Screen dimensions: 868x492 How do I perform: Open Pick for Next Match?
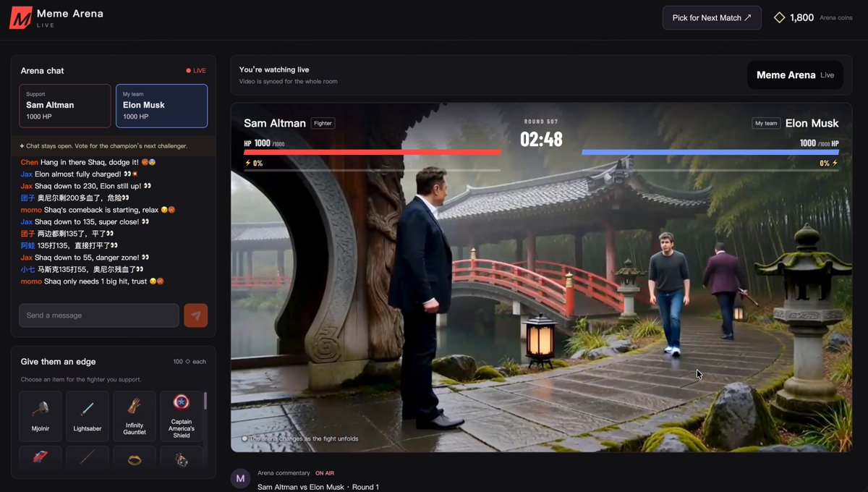click(712, 17)
